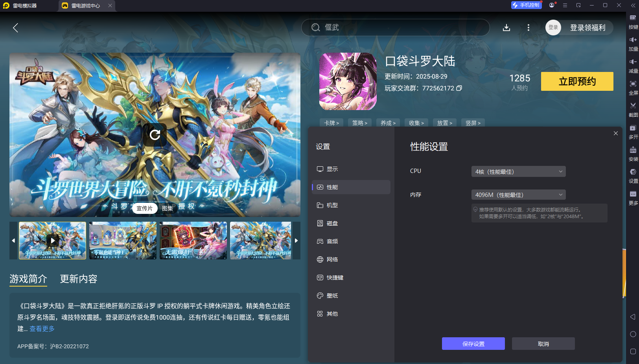Viewport: 639px width, 364px height.
Task: Click the 收集 tag
Action: point(416,123)
